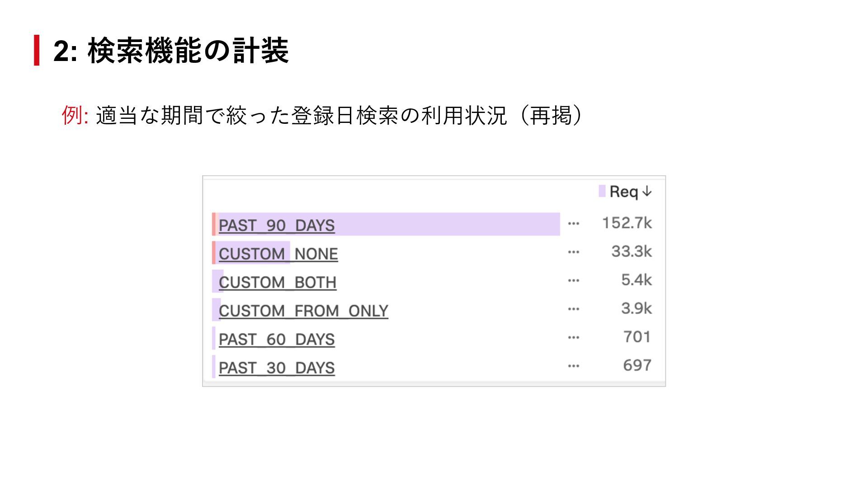The height and width of the screenshot is (488, 868).
Task: Open the PAST_90_DAYS link
Action: click(x=276, y=225)
